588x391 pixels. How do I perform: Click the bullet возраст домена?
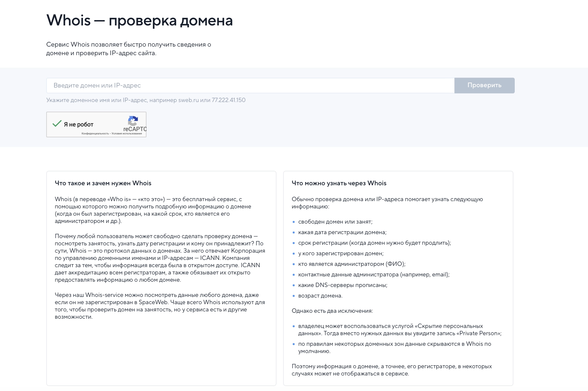coord(320,296)
